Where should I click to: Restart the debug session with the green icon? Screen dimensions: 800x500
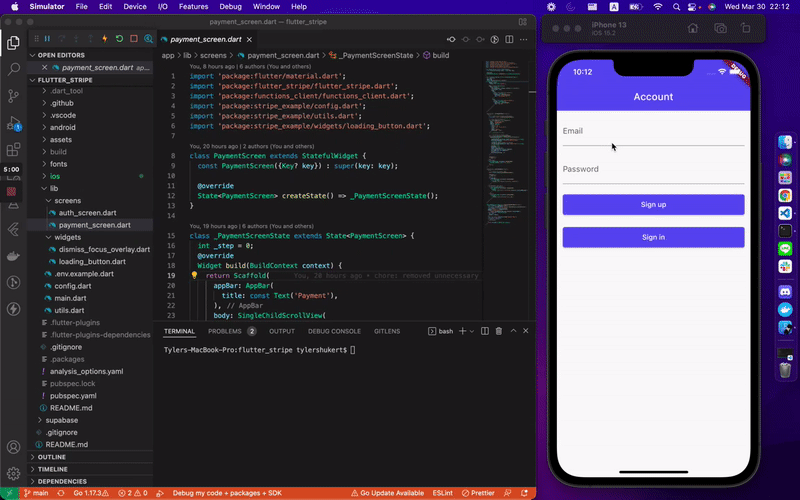(119, 39)
